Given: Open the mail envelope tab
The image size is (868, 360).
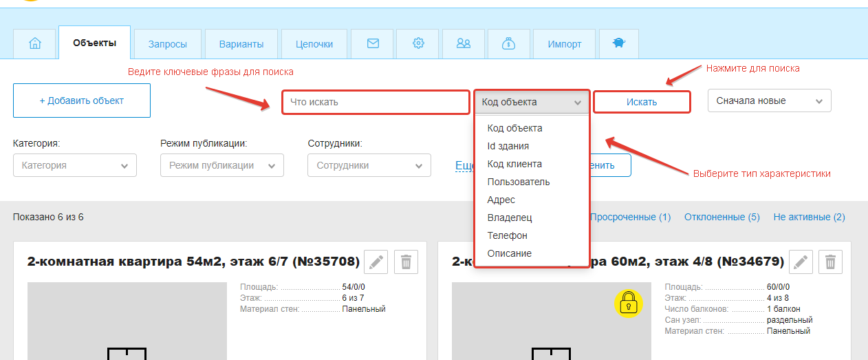Looking at the screenshot, I should tap(373, 43).
